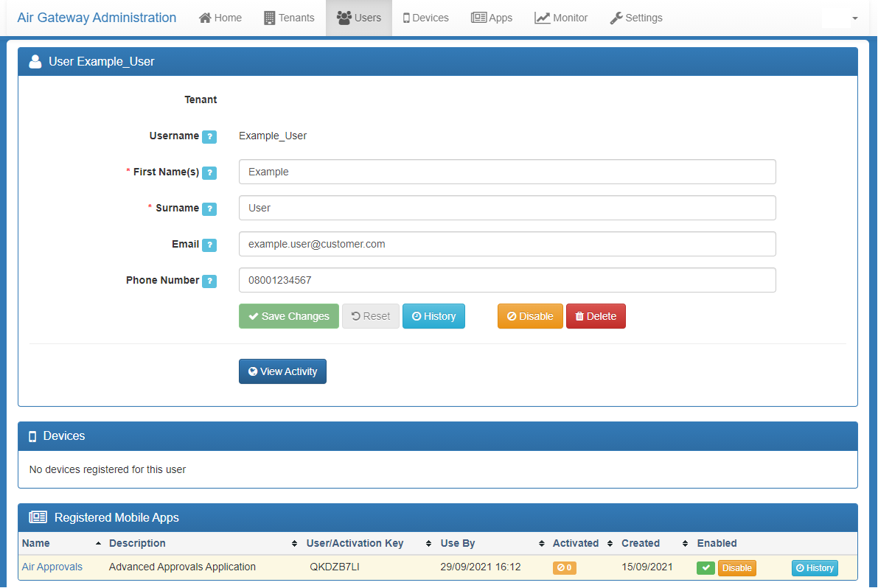Reset the user form
The image size is (878, 588).
tap(371, 316)
